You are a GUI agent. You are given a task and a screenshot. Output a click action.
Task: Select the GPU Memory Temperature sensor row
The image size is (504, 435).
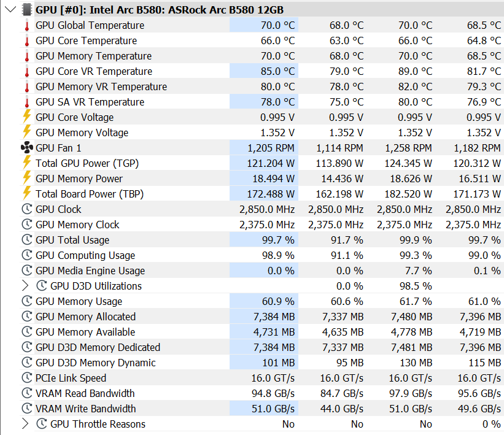pos(262,56)
